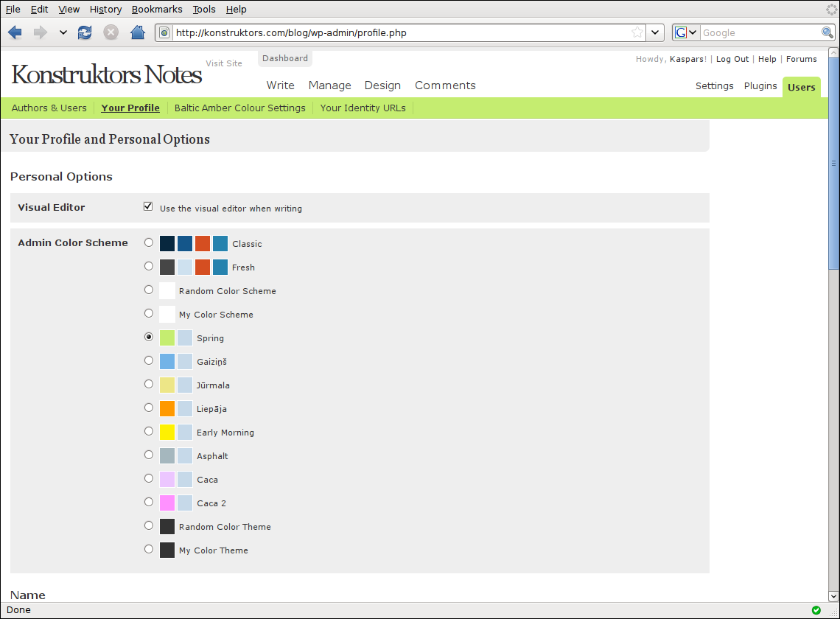
Task: Click the Google search field
Action: tap(760, 32)
